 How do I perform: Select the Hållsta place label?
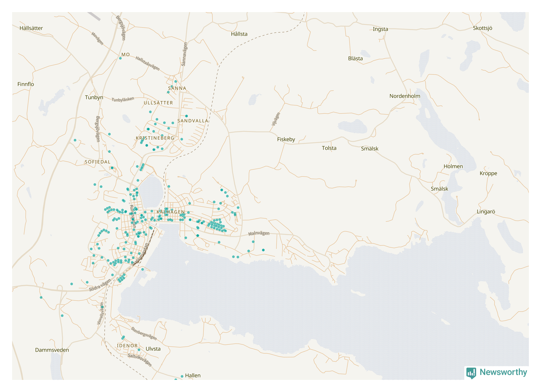tap(239, 34)
